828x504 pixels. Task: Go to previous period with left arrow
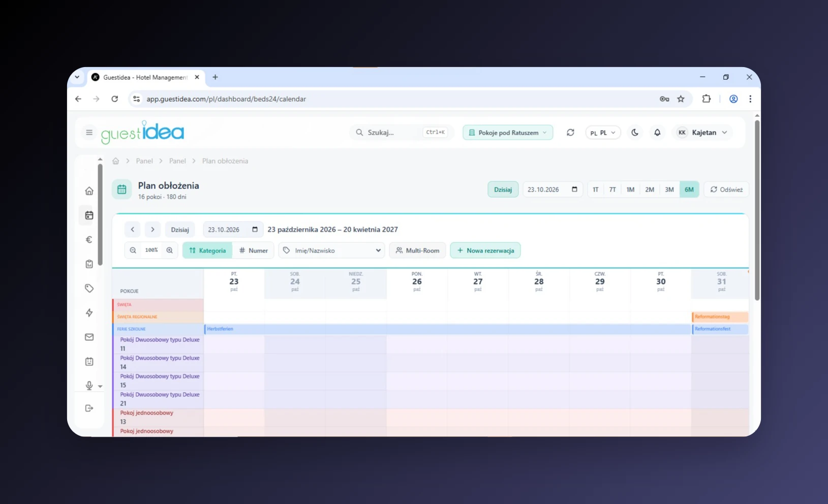[x=133, y=230]
